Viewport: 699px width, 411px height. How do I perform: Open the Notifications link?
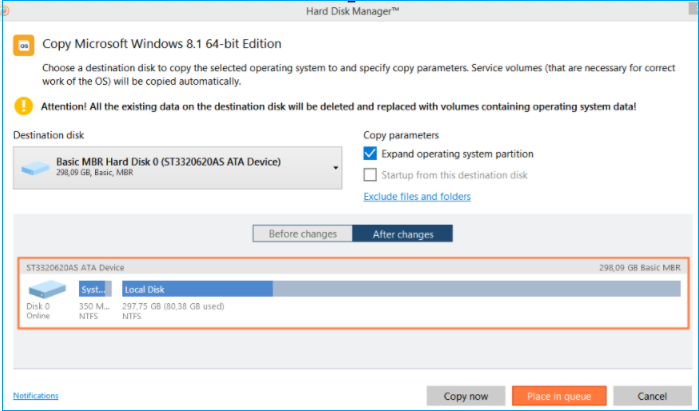36,396
